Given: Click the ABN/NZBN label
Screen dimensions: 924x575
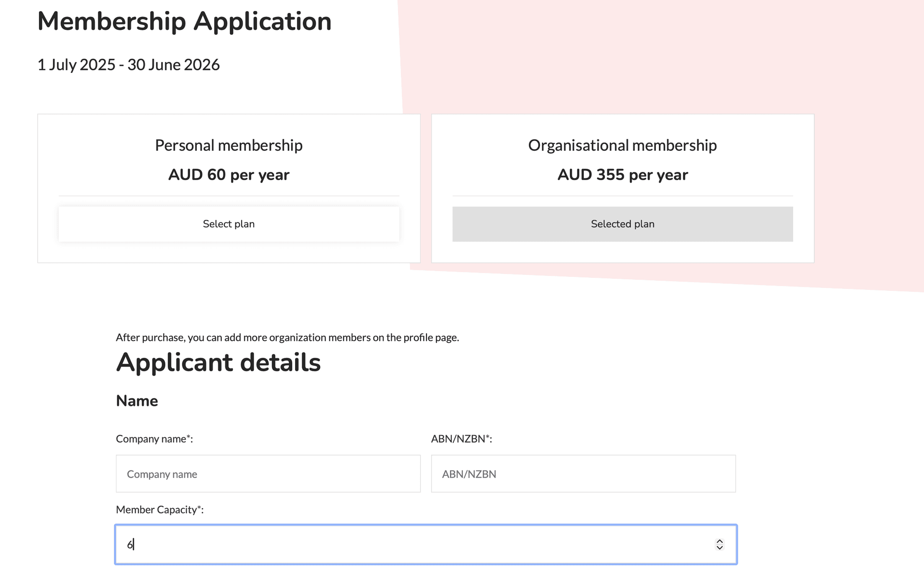Looking at the screenshot, I should 461,439.
